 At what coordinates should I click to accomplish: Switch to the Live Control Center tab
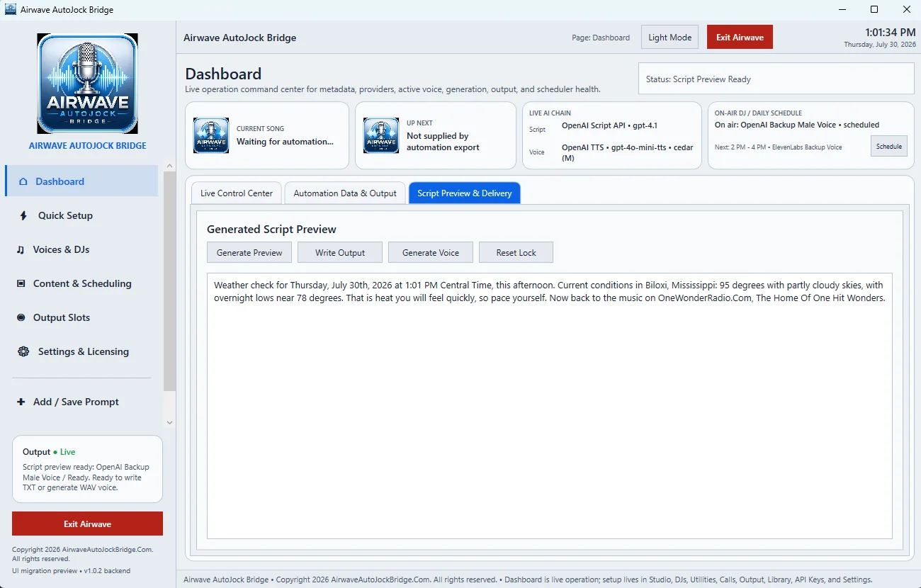[x=237, y=193]
